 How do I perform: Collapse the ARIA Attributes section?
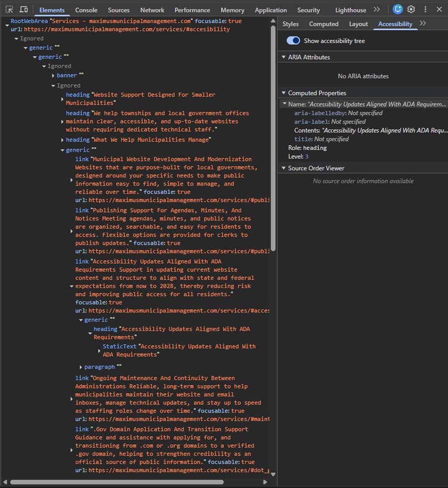pyautogui.click(x=284, y=57)
